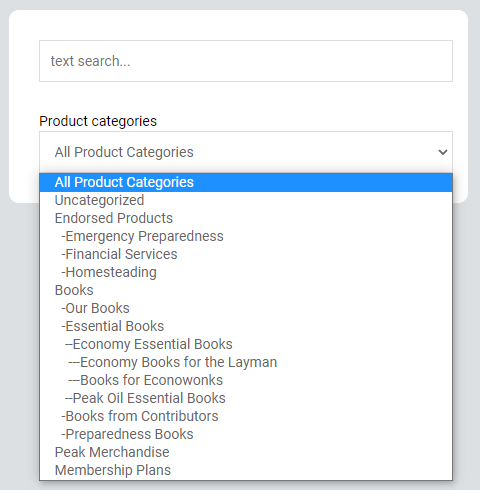Choose Economy Essential Books option

[246, 344]
